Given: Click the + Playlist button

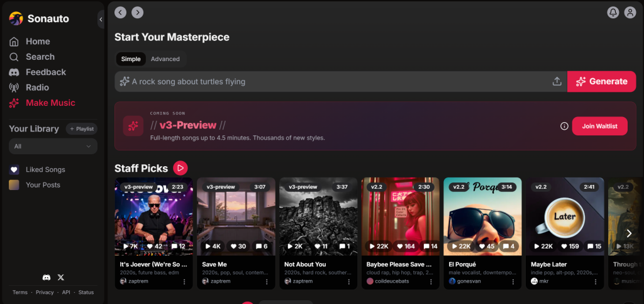Looking at the screenshot, I should (82, 128).
